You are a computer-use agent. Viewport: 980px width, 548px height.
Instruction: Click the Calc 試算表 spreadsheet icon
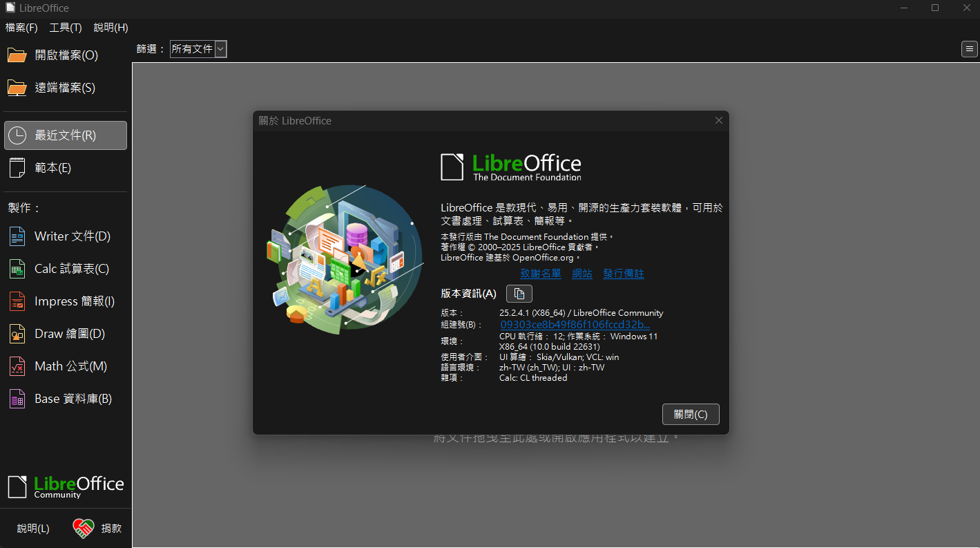pyautogui.click(x=17, y=269)
